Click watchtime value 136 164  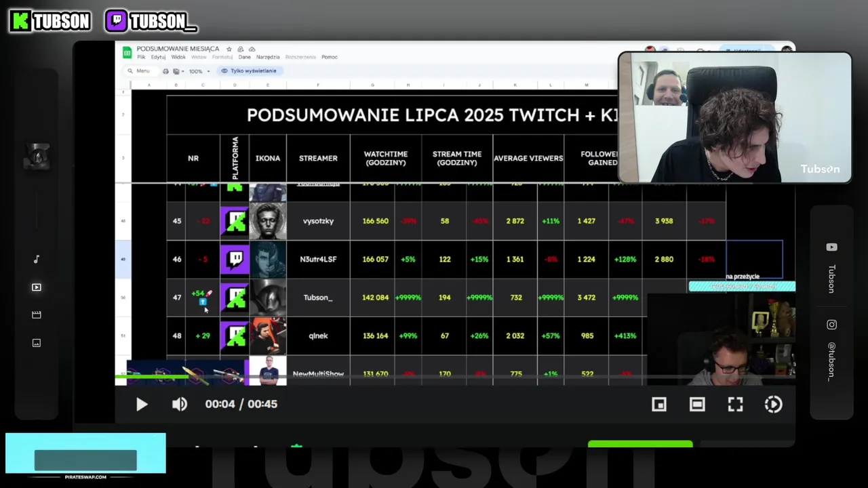[x=376, y=335]
